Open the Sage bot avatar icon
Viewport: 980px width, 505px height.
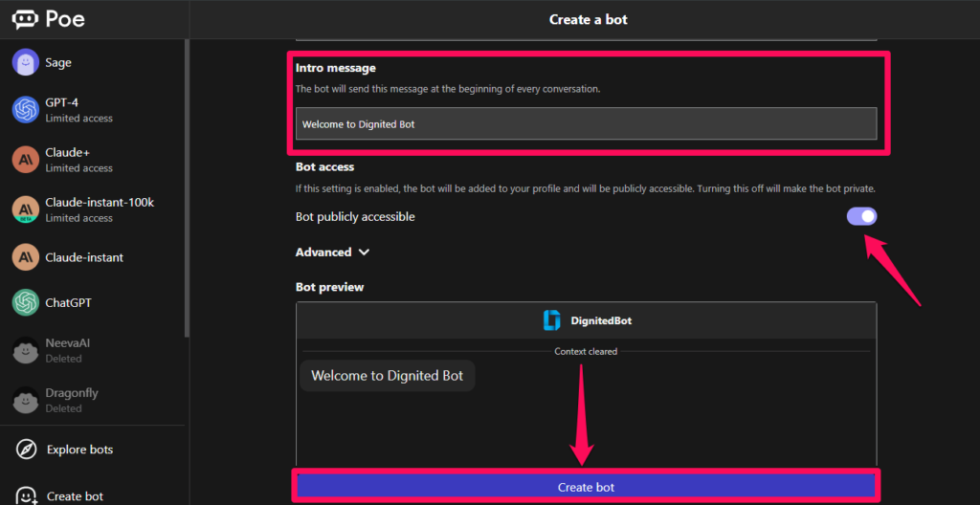[x=26, y=62]
